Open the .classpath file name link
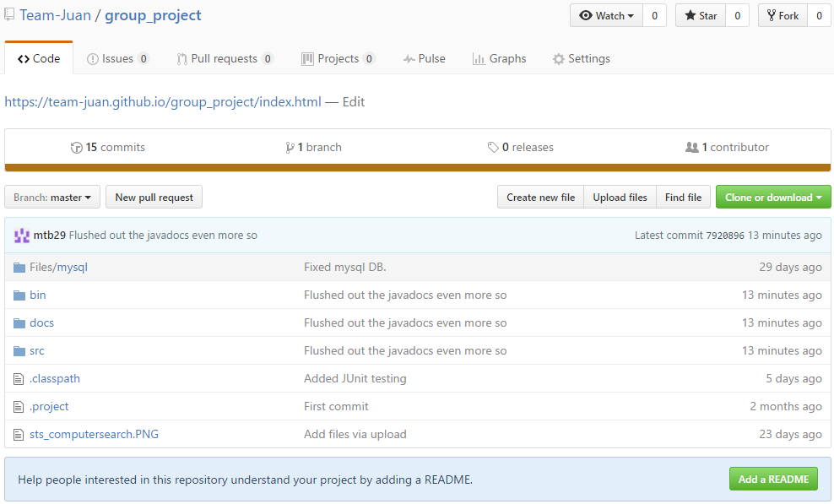Screen dimensions: 834x504 pyautogui.click(x=55, y=379)
